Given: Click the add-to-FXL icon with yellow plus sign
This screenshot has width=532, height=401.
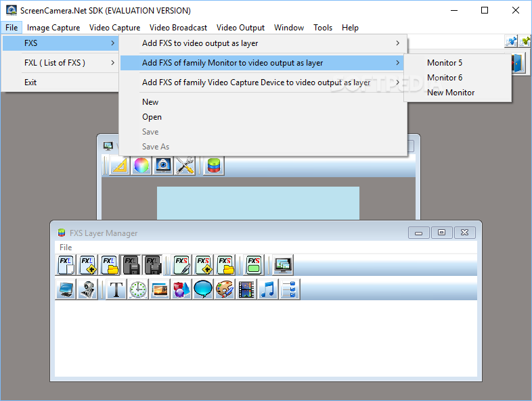Looking at the screenshot, I should point(87,264).
